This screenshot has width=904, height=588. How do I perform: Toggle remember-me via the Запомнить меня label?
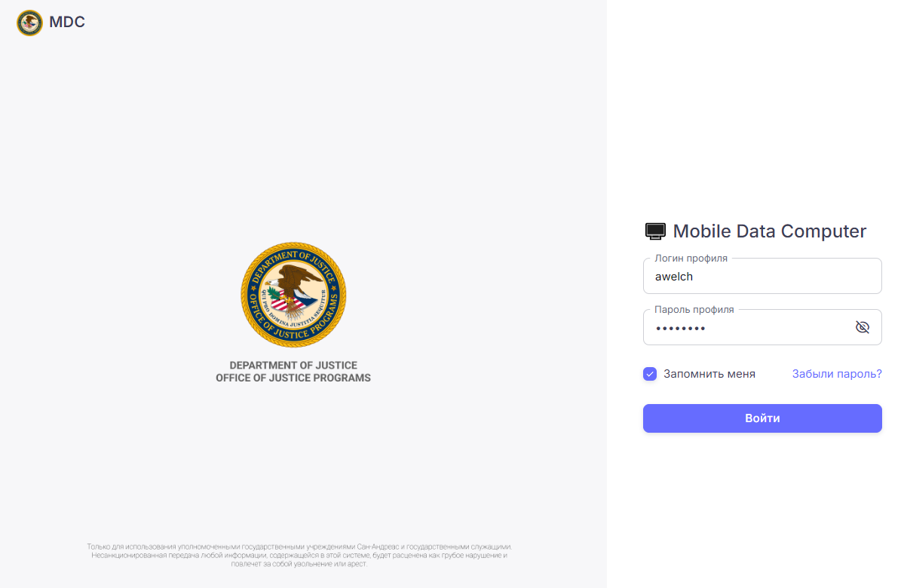click(709, 374)
